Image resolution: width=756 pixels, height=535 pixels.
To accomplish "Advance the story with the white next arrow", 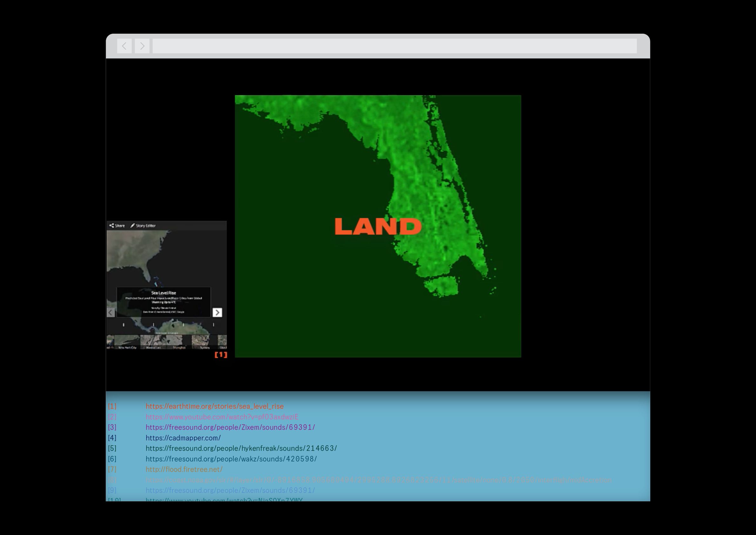I will pos(217,312).
